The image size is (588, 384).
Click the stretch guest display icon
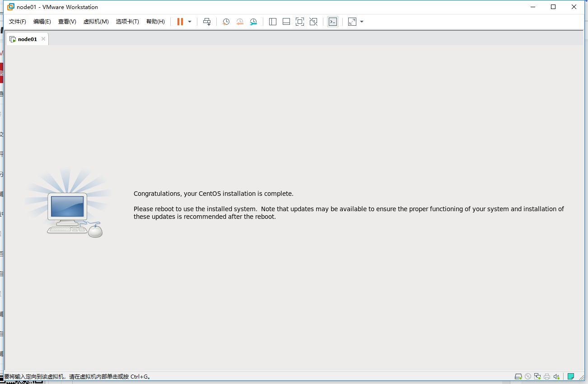[352, 22]
